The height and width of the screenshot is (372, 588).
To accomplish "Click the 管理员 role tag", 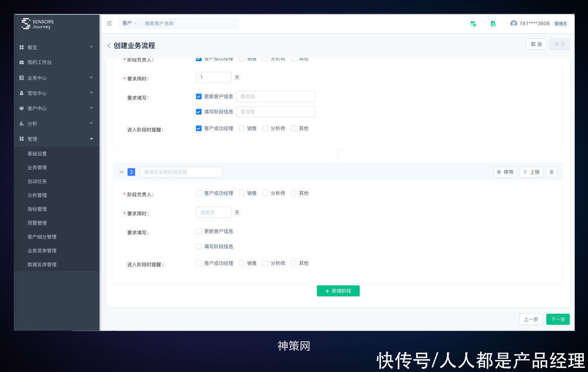I will tap(561, 23).
